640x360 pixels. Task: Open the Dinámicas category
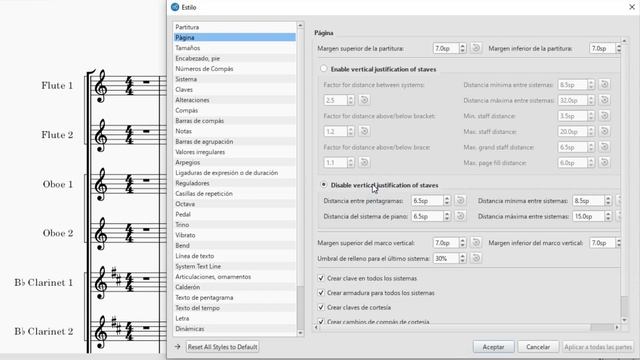[235, 329]
